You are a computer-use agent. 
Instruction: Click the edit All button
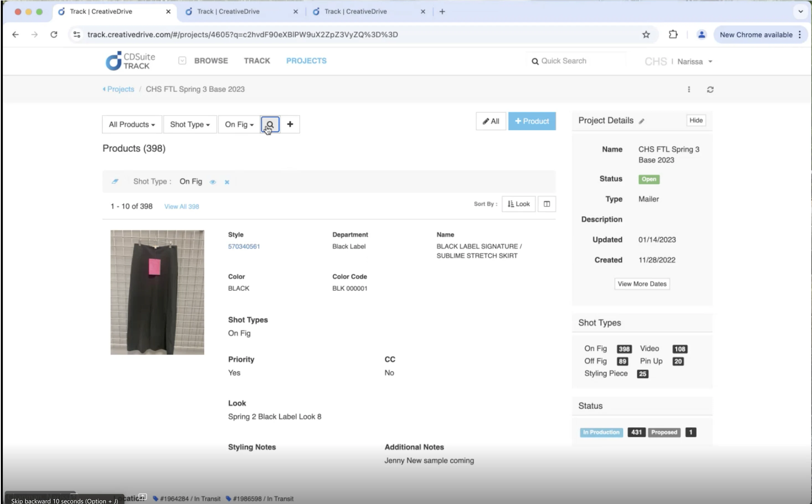tap(491, 121)
